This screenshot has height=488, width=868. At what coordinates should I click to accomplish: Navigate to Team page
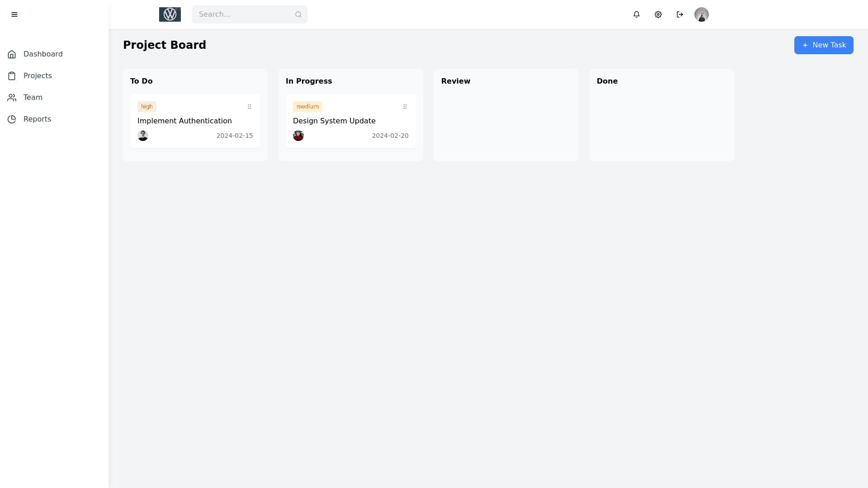tap(33, 98)
